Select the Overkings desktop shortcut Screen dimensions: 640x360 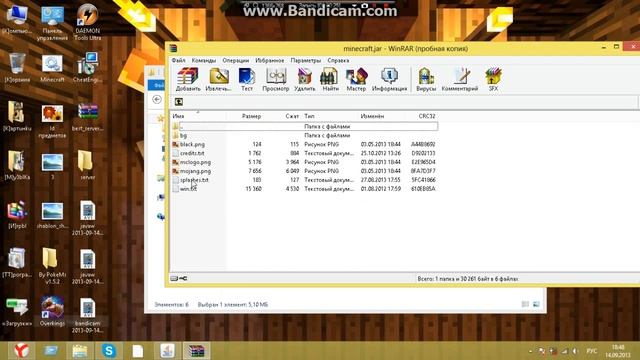tap(52, 312)
